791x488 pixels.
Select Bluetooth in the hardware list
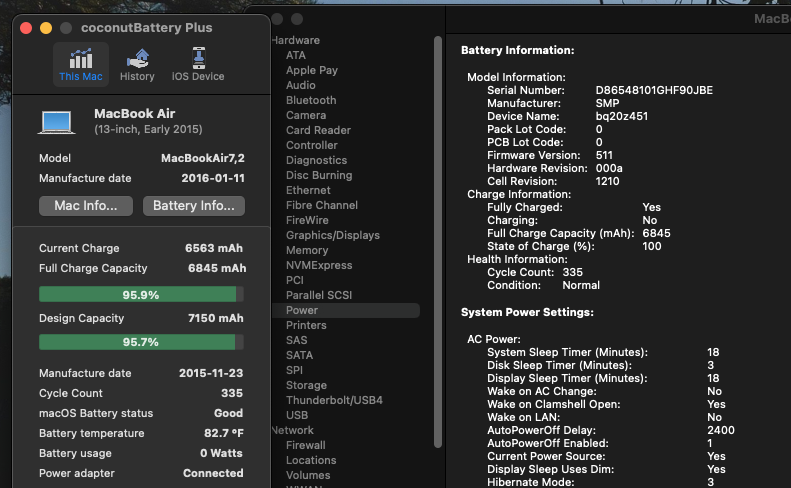coord(311,100)
